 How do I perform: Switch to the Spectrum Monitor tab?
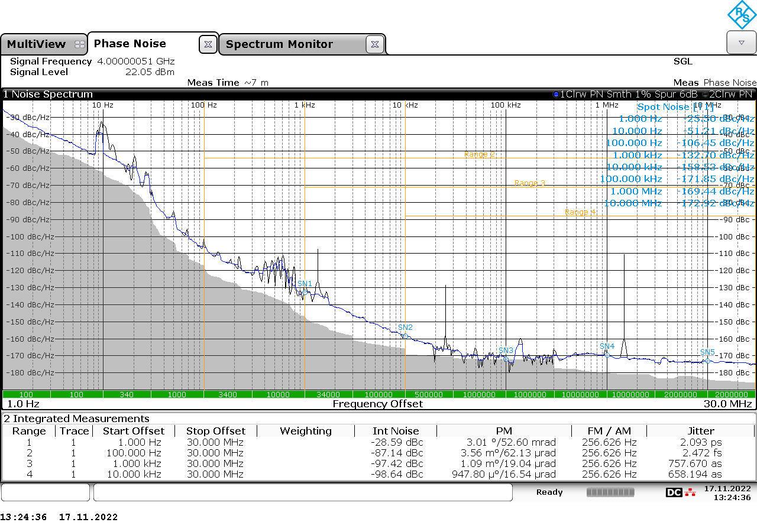(x=279, y=44)
